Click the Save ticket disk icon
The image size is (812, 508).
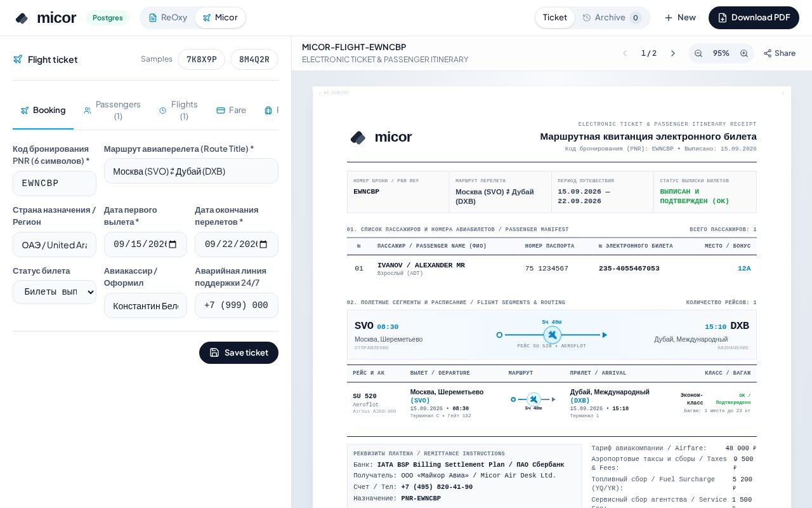(x=214, y=353)
